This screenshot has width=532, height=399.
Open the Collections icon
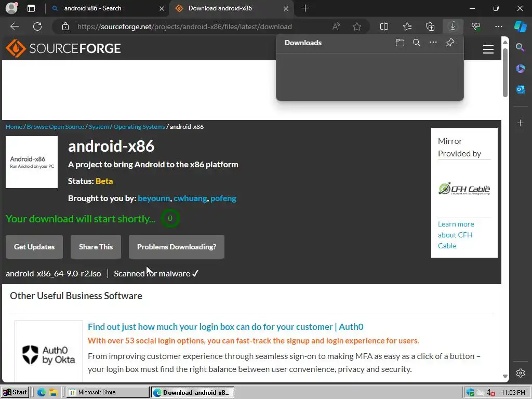(430, 26)
